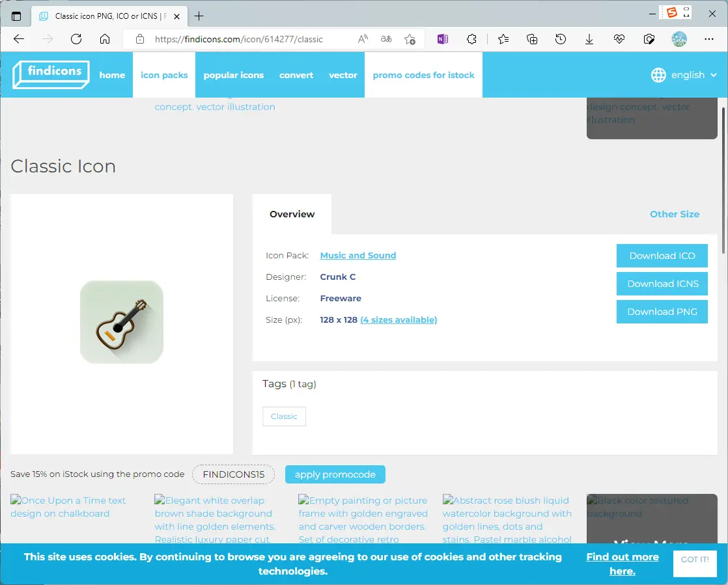Click the OneNote extension icon
Viewport: 728px width, 585px height.
tap(443, 39)
